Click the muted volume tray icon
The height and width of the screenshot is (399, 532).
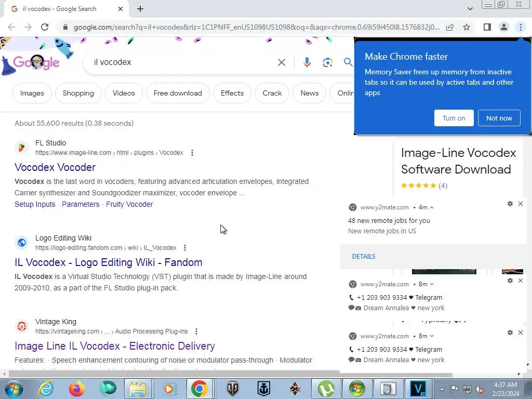tap(480, 389)
